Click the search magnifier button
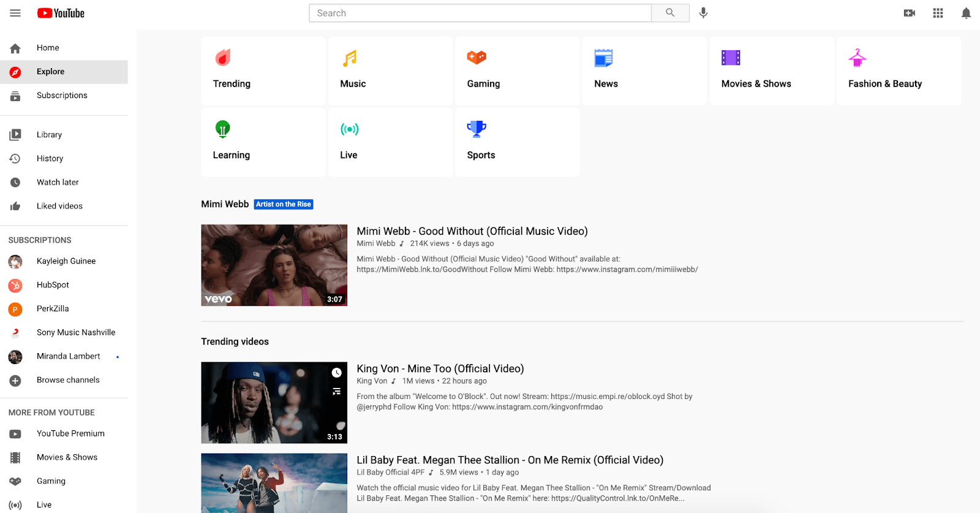The height and width of the screenshot is (513, 980). (x=670, y=13)
